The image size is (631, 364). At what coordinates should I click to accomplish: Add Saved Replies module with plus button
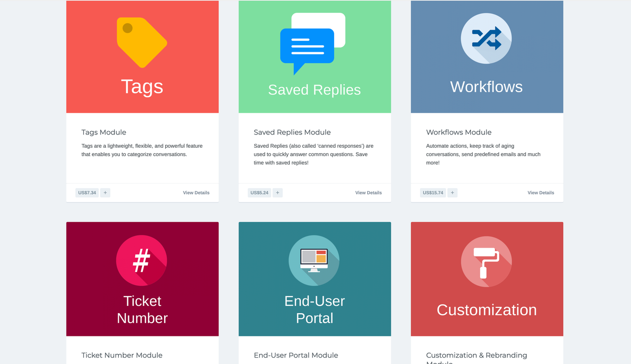click(x=278, y=193)
